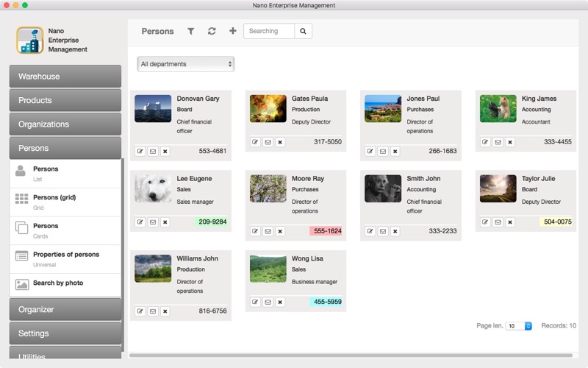Screen dimensions: 588x368
Task: Open the Products sidebar section
Action: coord(65,100)
